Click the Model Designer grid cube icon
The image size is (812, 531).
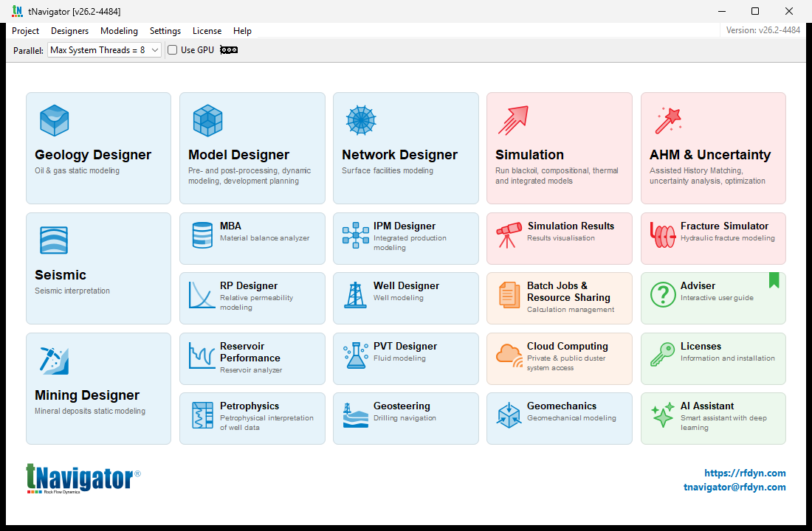click(207, 120)
